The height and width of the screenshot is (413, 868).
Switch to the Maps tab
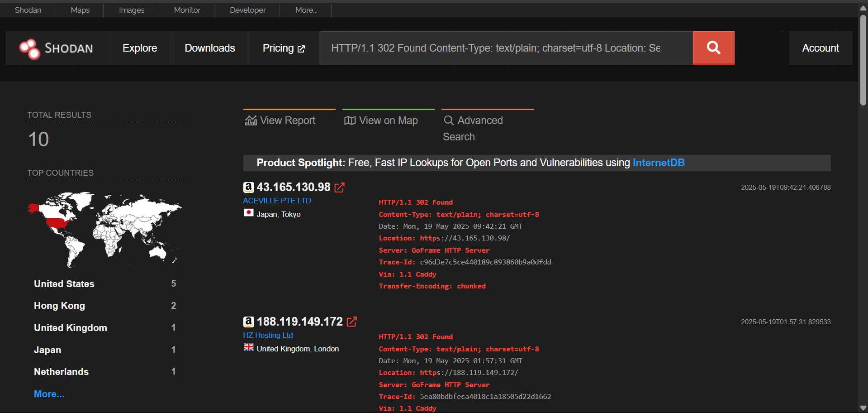coord(80,10)
